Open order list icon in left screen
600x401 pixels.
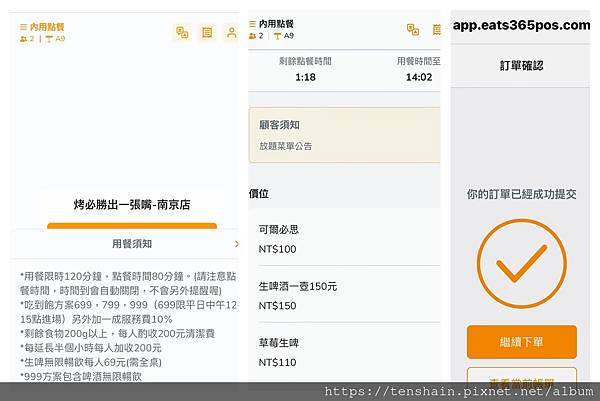[207, 33]
